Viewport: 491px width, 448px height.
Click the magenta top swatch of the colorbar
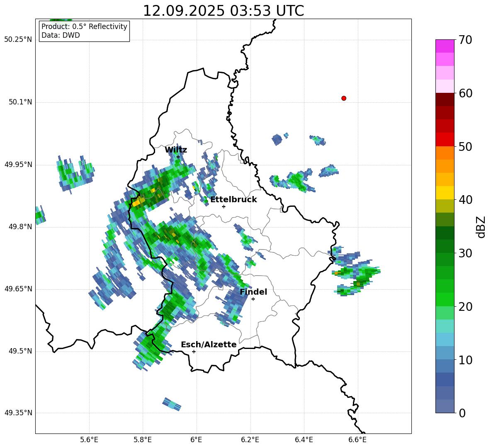[445, 46]
